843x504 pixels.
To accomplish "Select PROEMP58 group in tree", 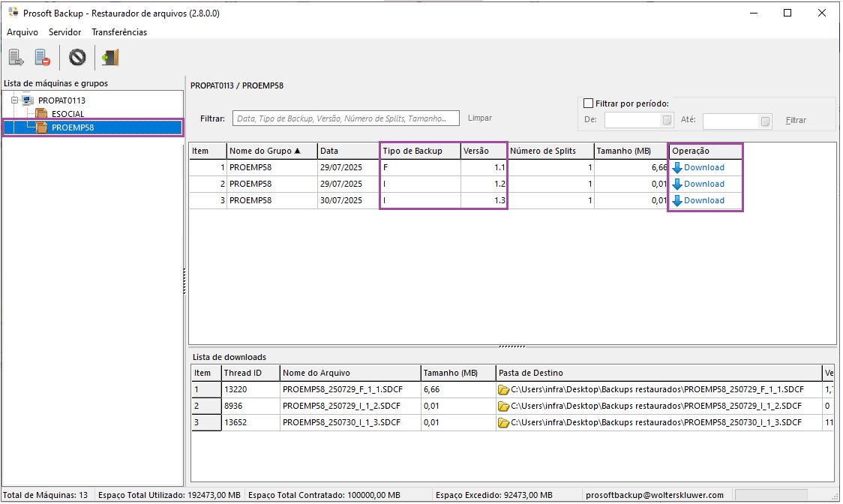I will [x=73, y=127].
